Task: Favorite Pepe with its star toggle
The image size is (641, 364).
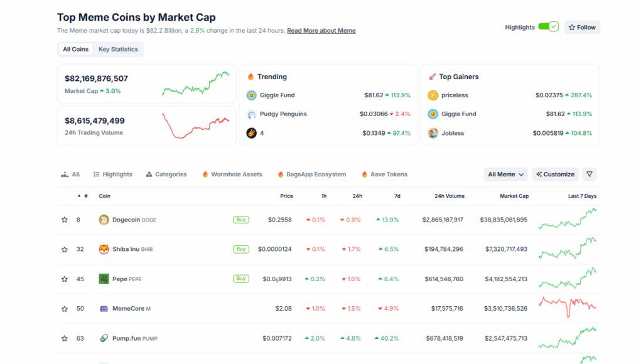Action: point(64,279)
